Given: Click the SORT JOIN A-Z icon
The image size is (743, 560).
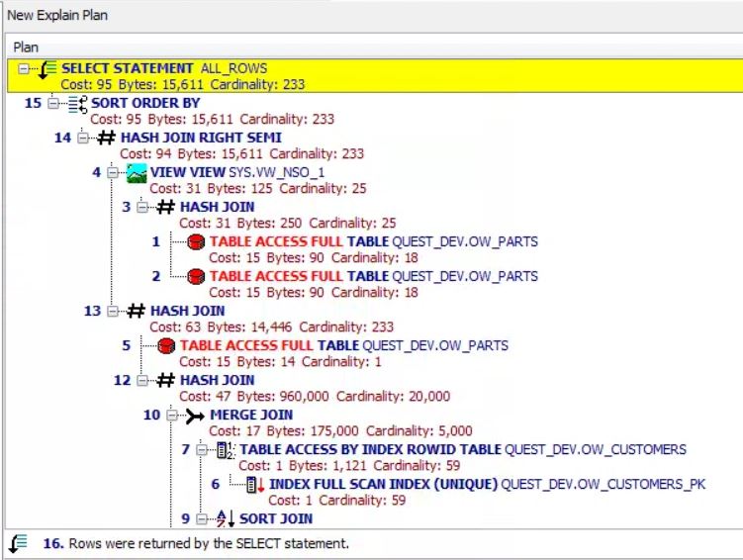Looking at the screenshot, I should click(x=226, y=518).
